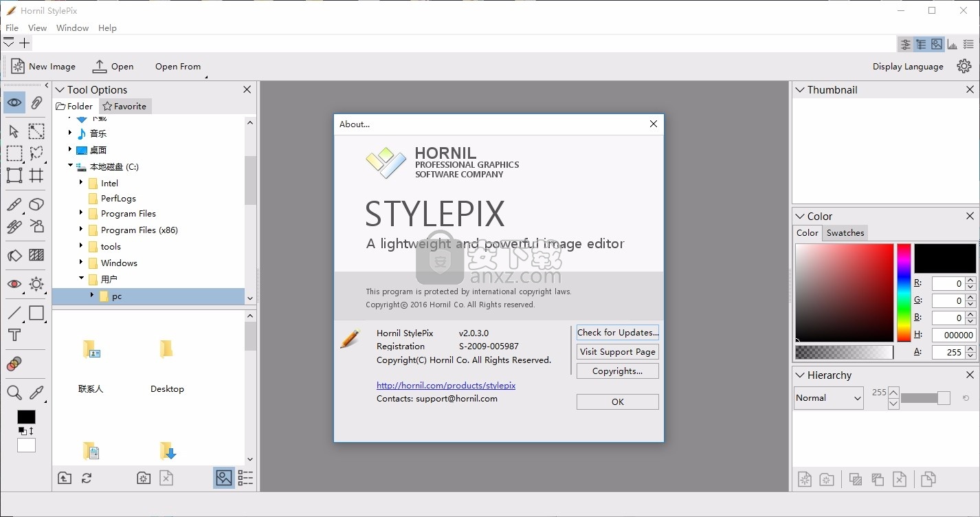Click Visit Support Page button
This screenshot has width=980, height=517.
point(618,351)
